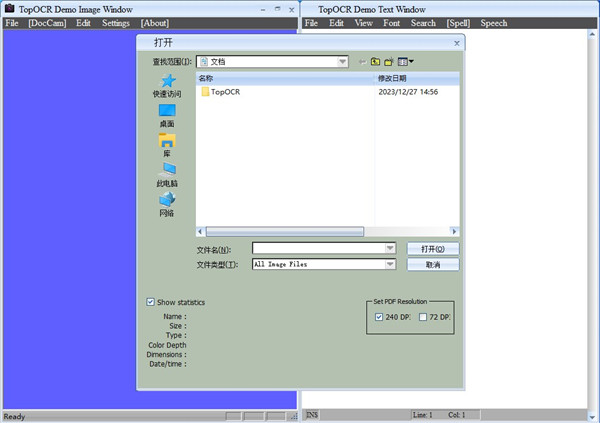Click the back arrow navigation icon
600x423 pixels.
click(362, 62)
